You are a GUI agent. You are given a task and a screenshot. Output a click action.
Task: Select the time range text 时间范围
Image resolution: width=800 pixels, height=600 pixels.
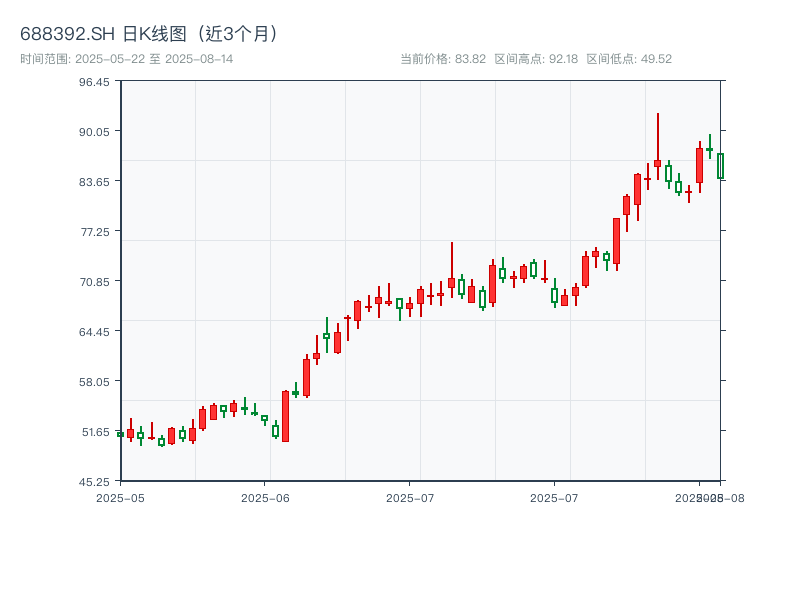coord(126,59)
